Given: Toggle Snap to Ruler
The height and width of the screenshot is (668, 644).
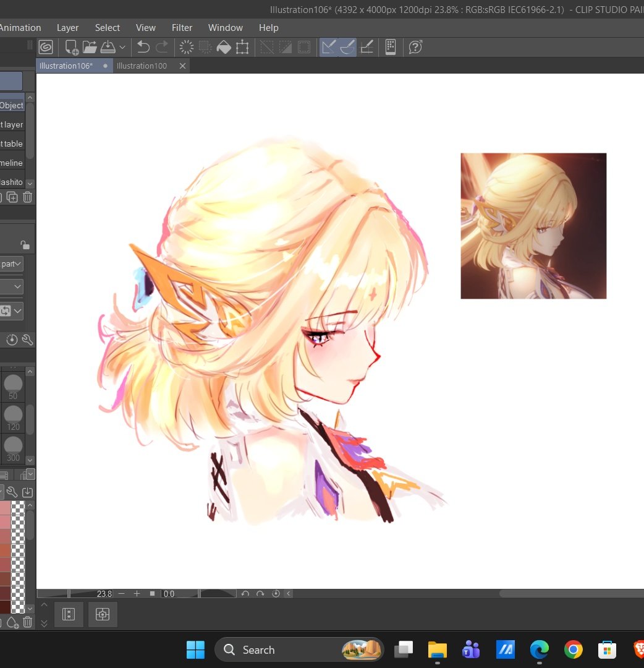Looking at the screenshot, I should (329, 47).
